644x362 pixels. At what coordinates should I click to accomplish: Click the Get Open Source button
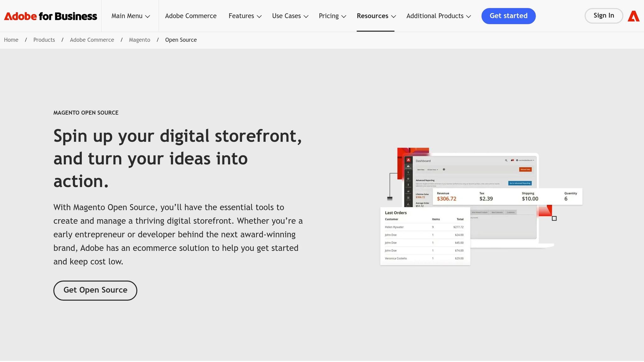click(95, 290)
